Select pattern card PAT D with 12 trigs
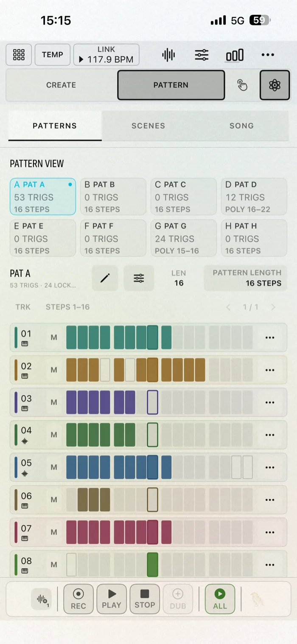The height and width of the screenshot is (644, 297). tap(254, 197)
